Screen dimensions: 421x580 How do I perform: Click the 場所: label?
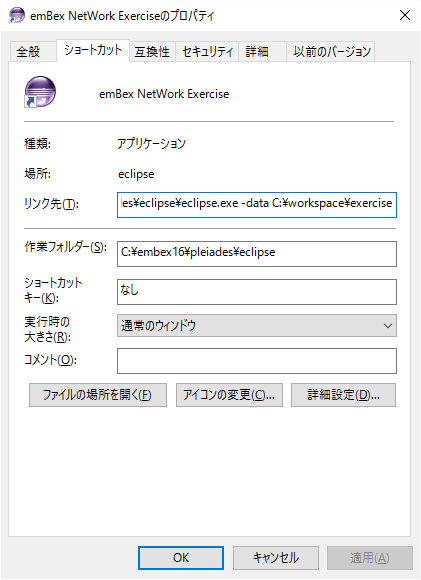37,173
